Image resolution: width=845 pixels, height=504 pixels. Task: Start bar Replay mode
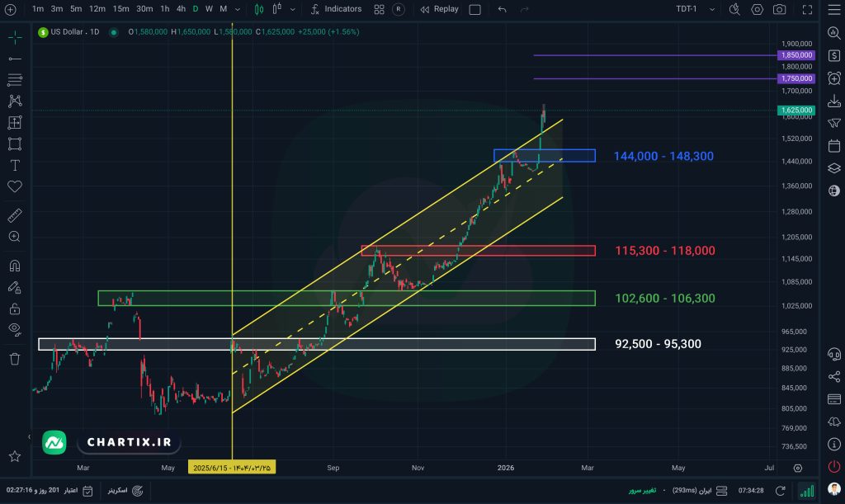pos(439,9)
